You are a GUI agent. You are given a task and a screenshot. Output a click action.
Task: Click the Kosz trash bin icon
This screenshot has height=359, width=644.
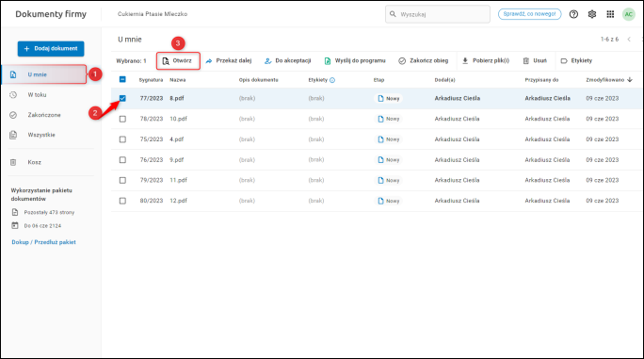(13, 162)
